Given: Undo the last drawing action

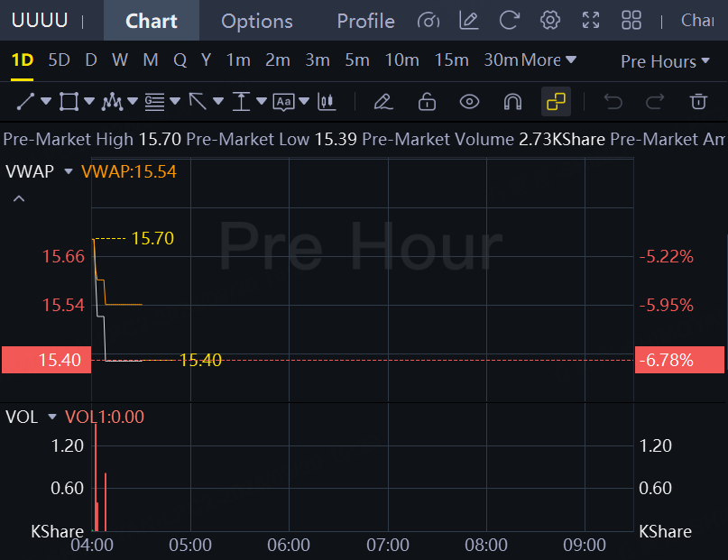Looking at the screenshot, I should click(613, 102).
